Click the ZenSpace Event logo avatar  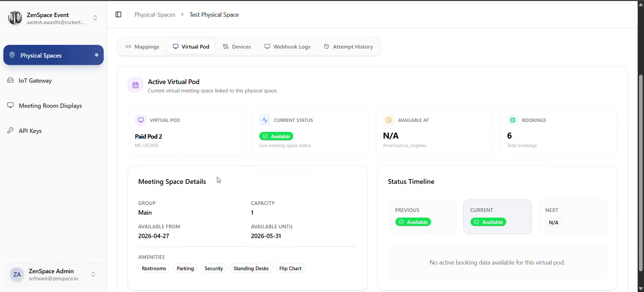(x=15, y=18)
